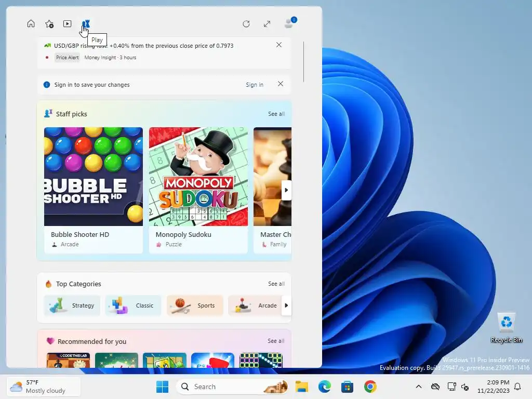This screenshot has height=399, width=532.
Task: See all Staff picks
Action: 276,114
